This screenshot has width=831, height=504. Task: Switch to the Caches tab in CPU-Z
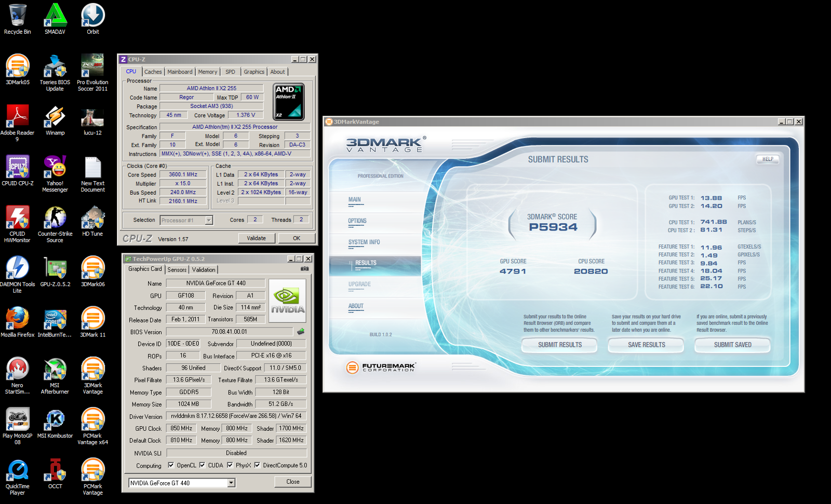pyautogui.click(x=153, y=72)
